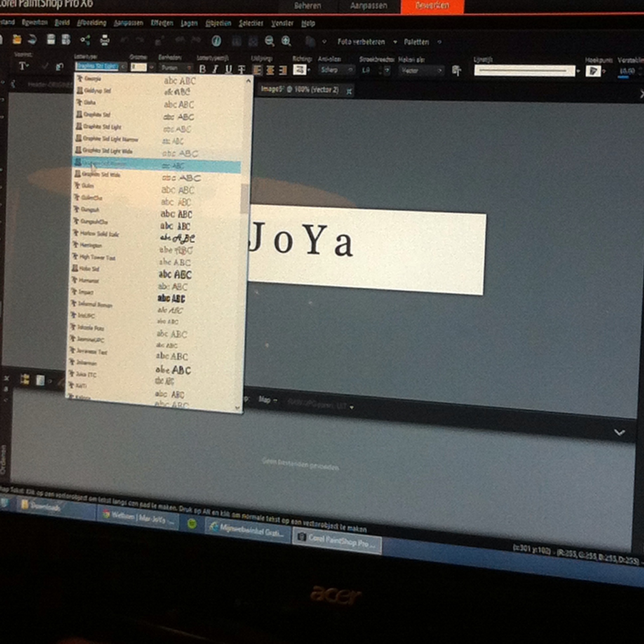Switch to the Bewerken workspace tab

coord(432,6)
